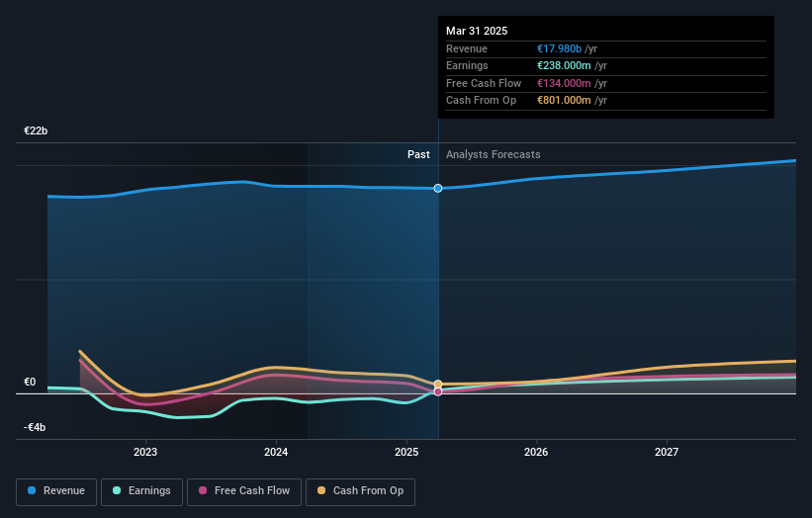Click the orange Cash From Op data point
Screen dimensions: 812x518
coord(438,384)
